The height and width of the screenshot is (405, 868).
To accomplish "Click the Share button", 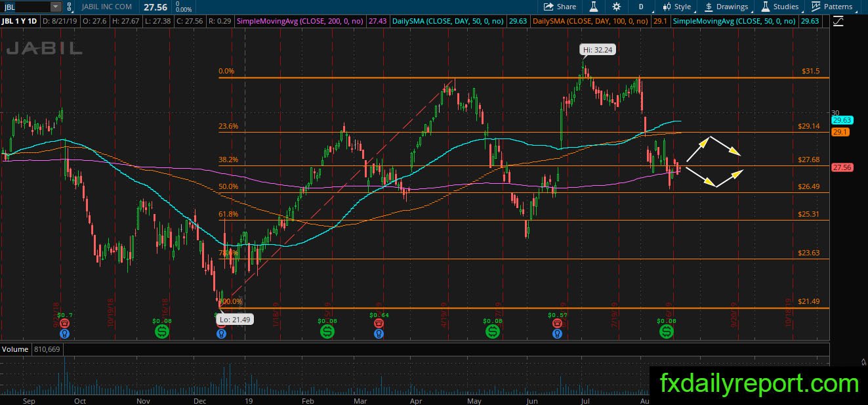I will pos(559,7).
